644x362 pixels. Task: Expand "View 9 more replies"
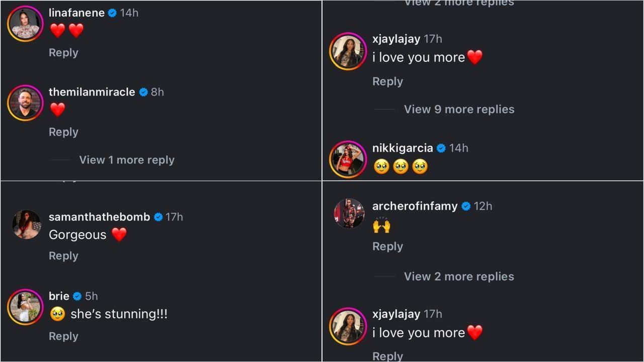(459, 110)
